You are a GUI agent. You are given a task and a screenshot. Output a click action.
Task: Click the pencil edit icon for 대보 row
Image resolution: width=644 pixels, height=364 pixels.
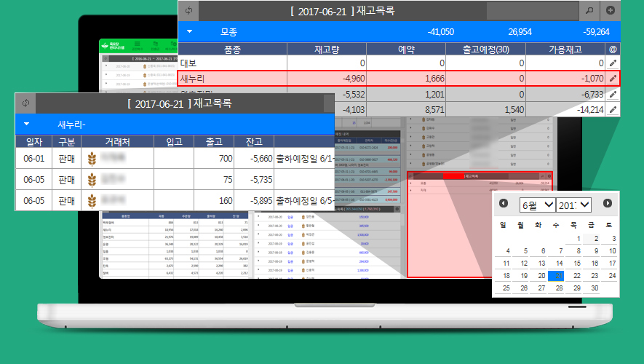pyautogui.click(x=613, y=64)
